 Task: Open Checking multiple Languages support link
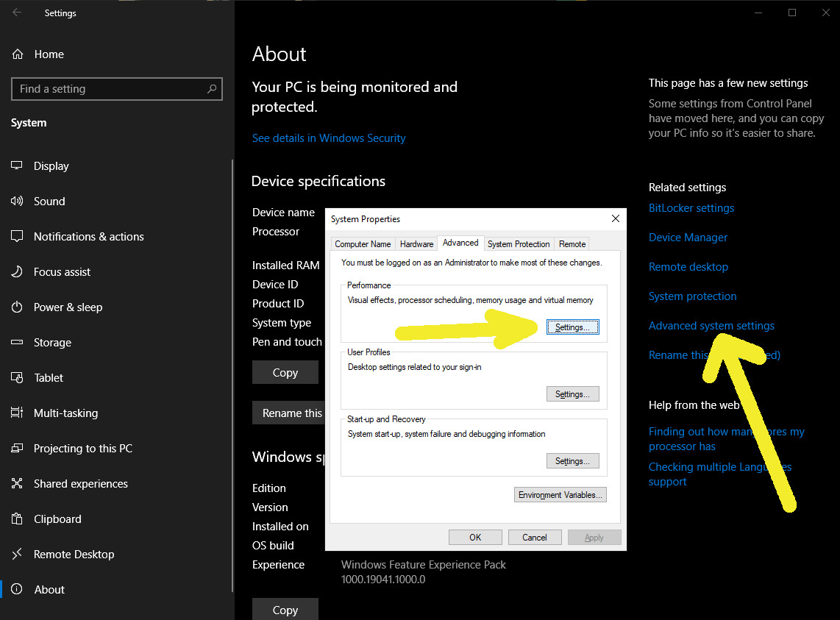point(720,474)
